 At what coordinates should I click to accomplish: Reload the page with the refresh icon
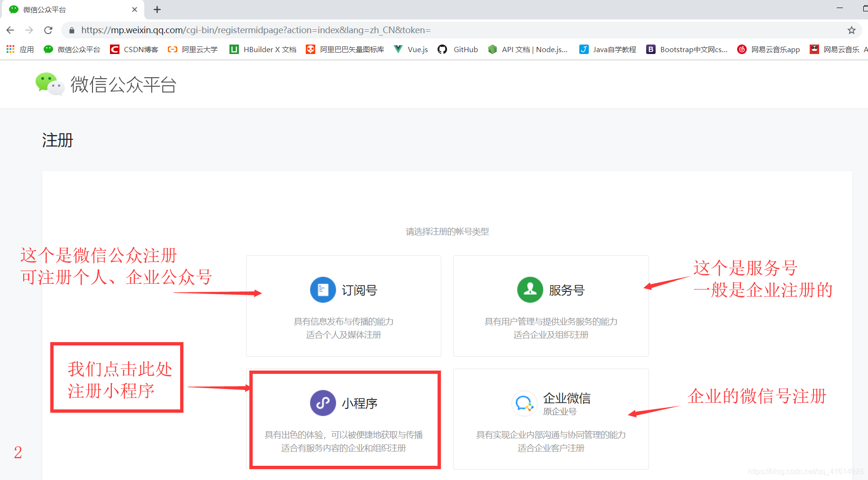click(x=48, y=30)
